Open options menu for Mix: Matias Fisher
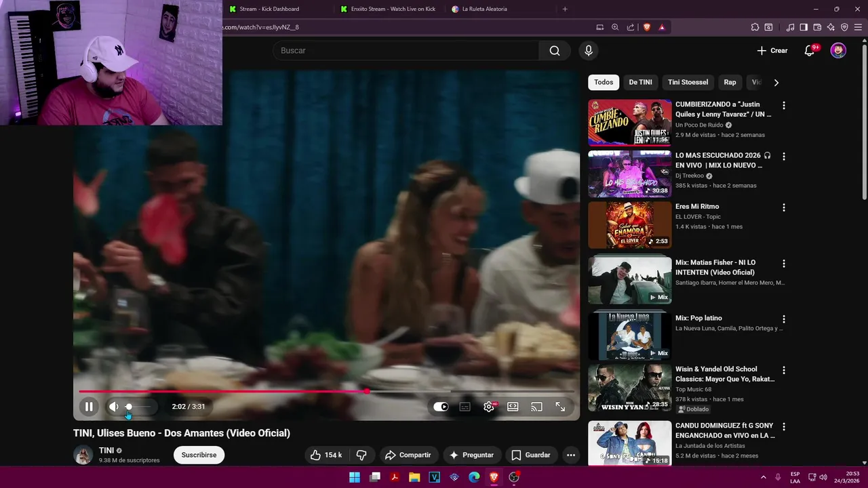The width and height of the screenshot is (868, 488). click(x=784, y=264)
